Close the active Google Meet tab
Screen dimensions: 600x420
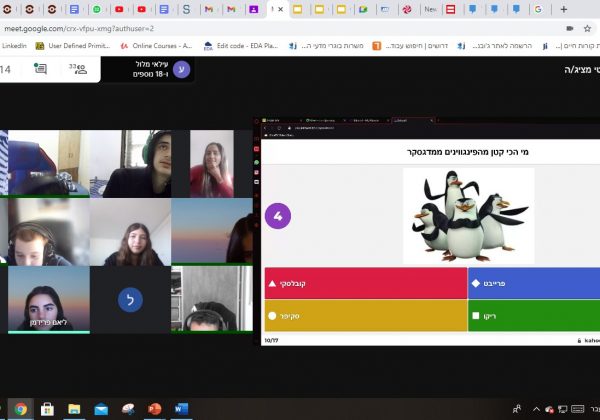click(x=280, y=9)
